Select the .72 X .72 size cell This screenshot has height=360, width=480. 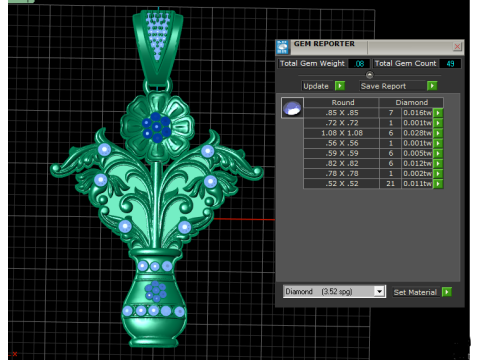342,123
